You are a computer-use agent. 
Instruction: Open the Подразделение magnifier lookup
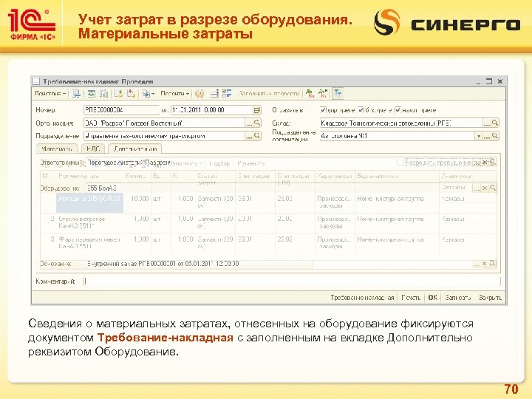coord(257,136)
